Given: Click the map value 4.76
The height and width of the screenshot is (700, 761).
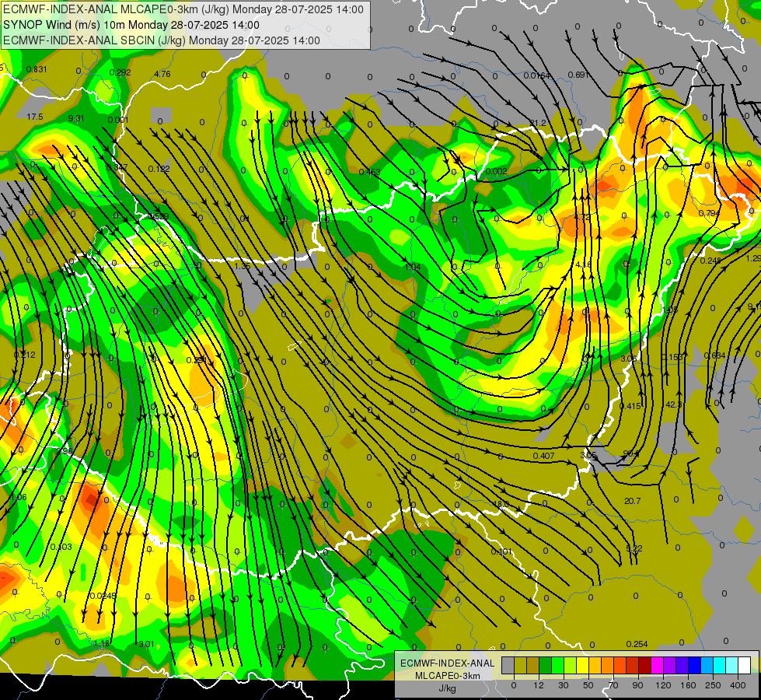Looking at the screenshot, I should [x=162, y=74].
